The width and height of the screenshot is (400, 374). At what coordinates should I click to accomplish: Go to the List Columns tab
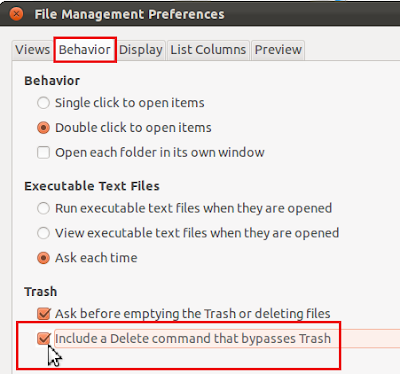click(x=208, y=50)
